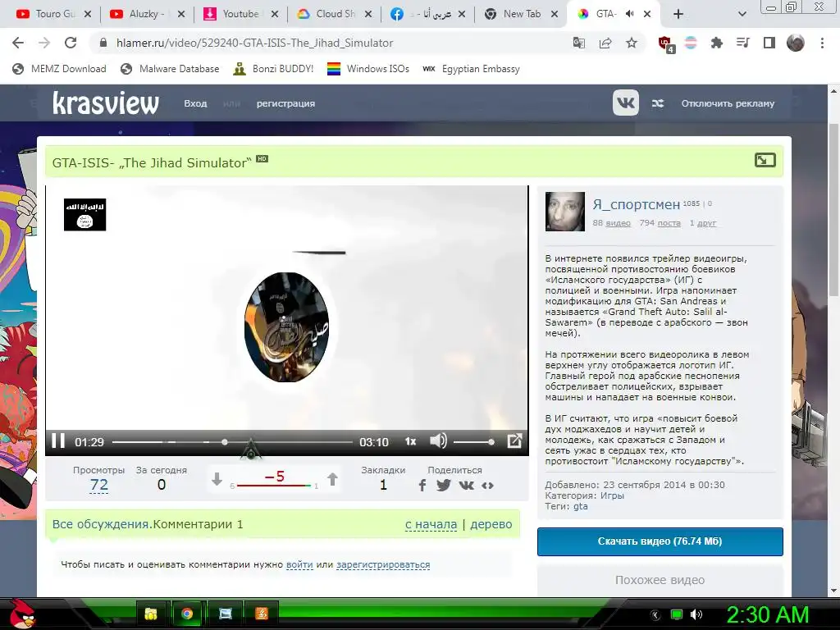Click the VK login button in header
Image resolution: width=840 pixels, height=630 pixels.
626,103
